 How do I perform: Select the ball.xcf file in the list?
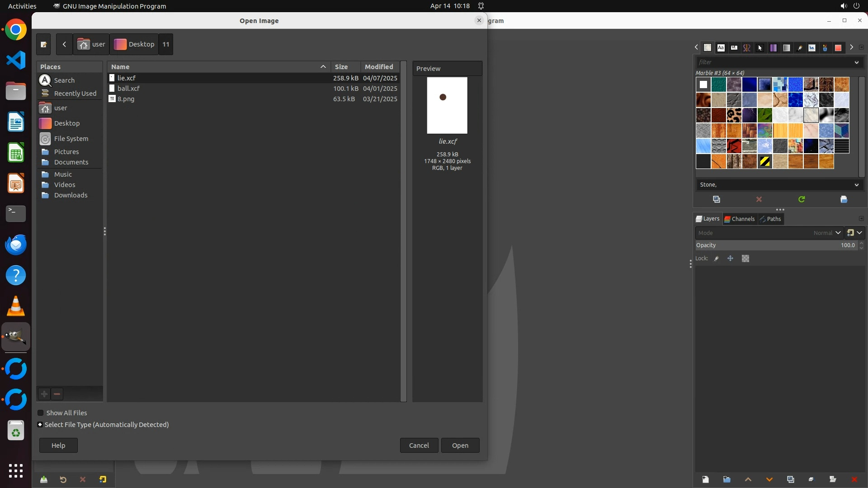128,89
